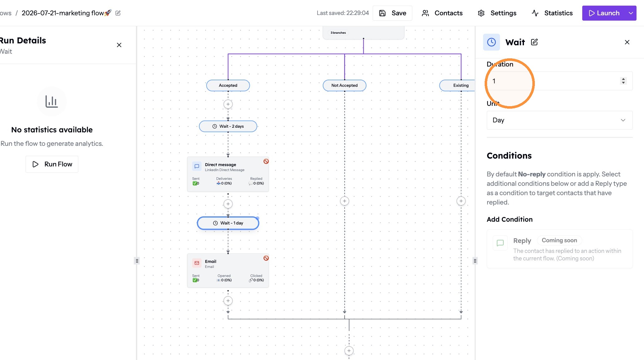644x360 pixels.
Task: Open the Contacts tab
Action: [442, 13]
